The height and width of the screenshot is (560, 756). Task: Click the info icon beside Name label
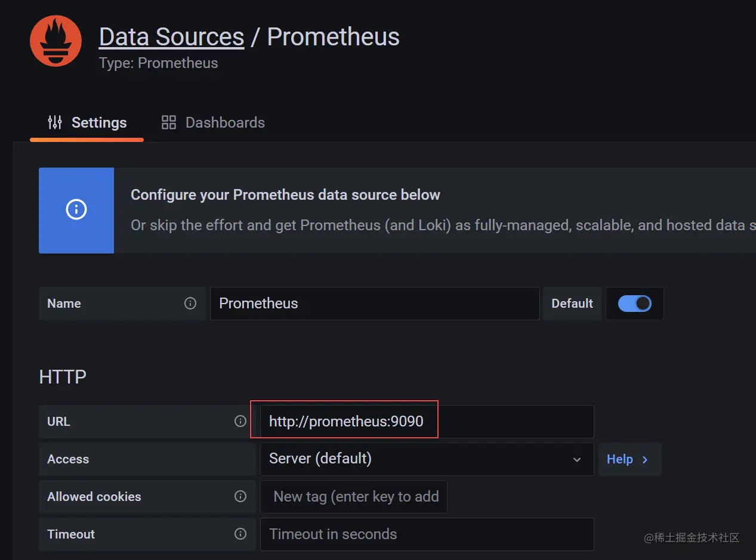(x=190, y=303)
